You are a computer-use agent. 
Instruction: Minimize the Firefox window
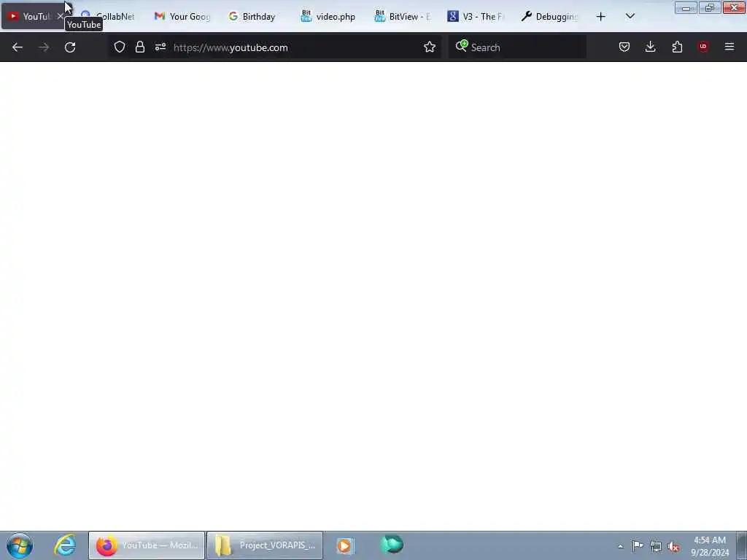coord(686,7)
